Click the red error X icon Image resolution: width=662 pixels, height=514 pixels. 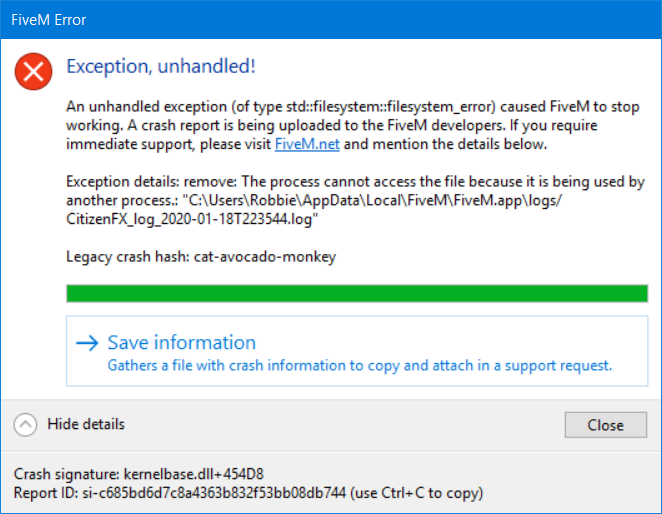(x=34, y=70)
